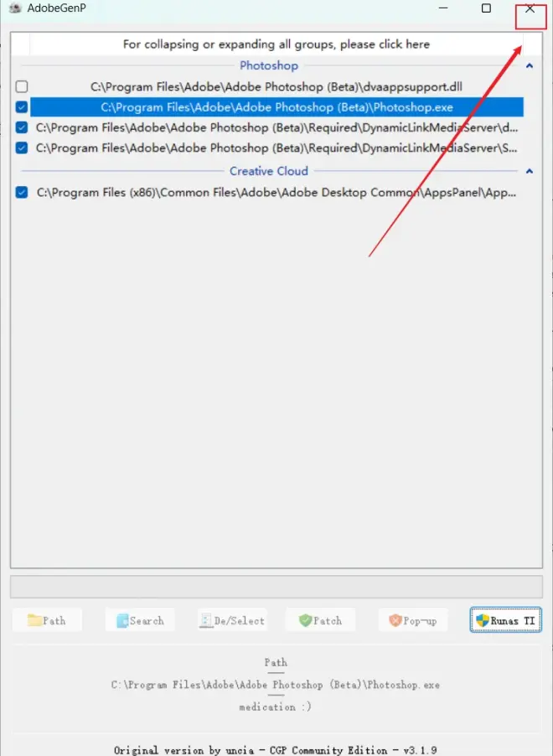Collapse the Photoshop group chevron
This screenshot has height=756, width=553.
(530, 65)
